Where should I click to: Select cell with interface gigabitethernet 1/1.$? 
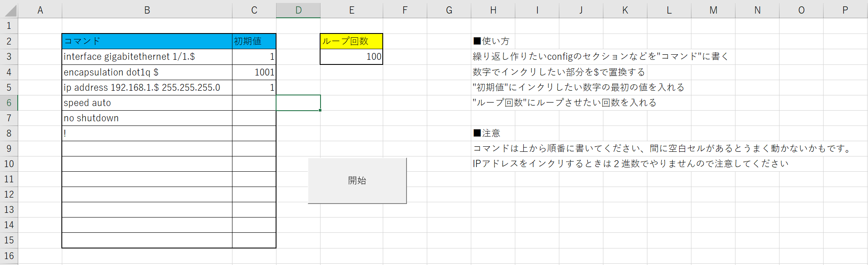point(147,57)
